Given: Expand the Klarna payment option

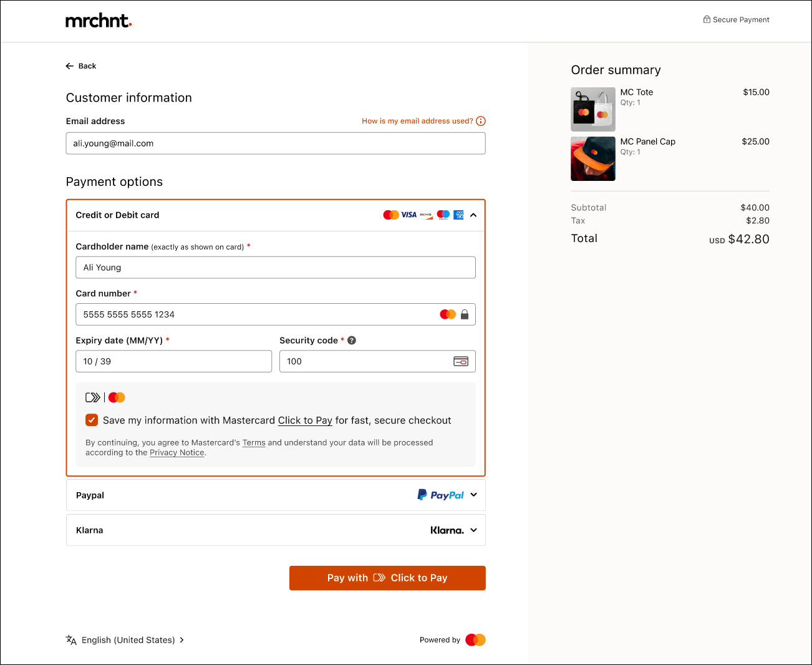Looking at the screenshot, I should click(x=473, y=530).
